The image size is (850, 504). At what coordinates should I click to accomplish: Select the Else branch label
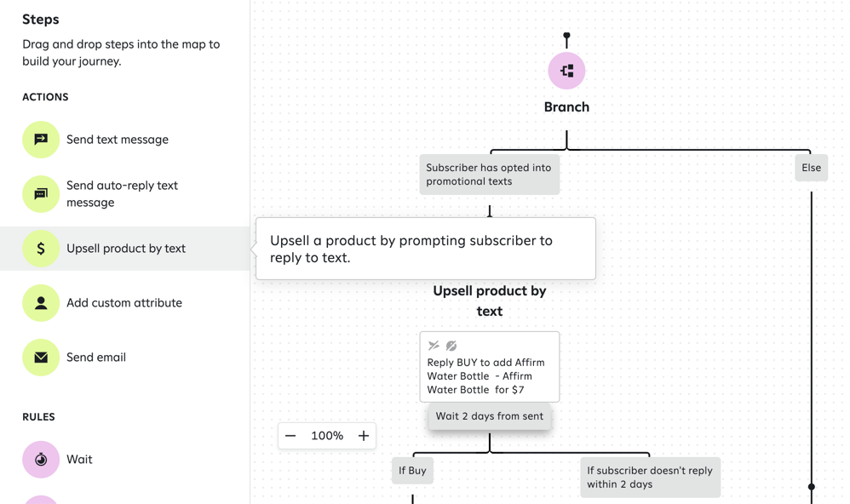point(811,168)
